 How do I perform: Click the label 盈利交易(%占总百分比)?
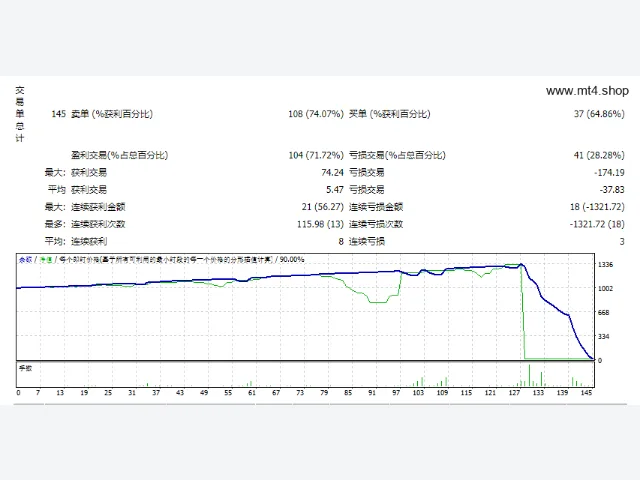(119, 155)
